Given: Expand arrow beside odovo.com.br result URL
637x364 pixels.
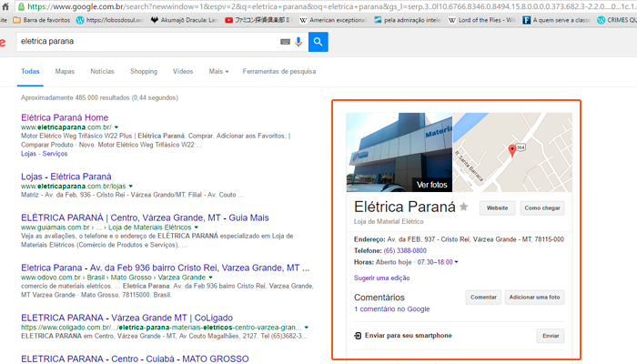Looking at the screenshot, I should click(x=210, y=278).
